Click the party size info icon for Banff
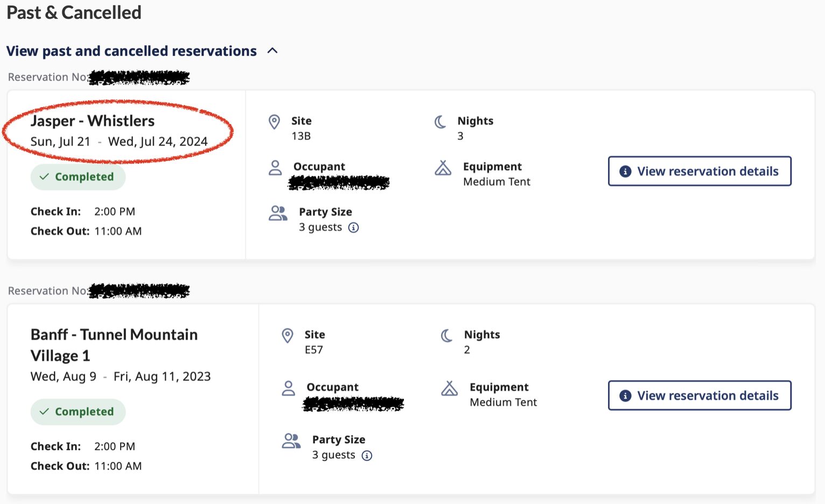 coord(367,456)
